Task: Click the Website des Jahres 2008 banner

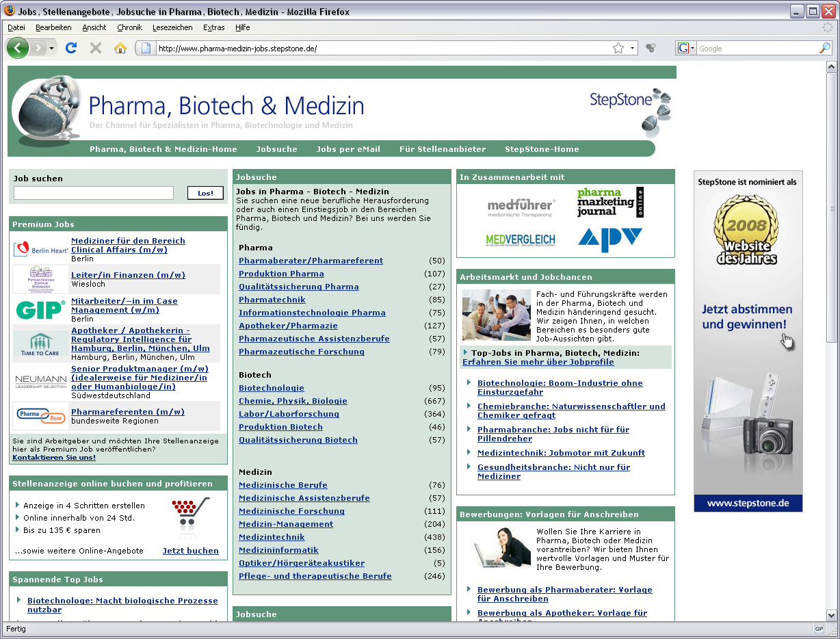Action: (x=748, y=341)
